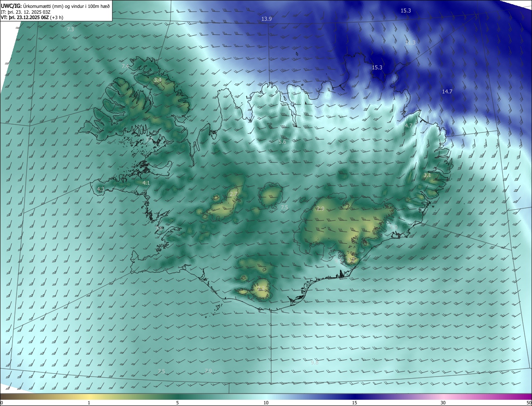Click the 15 tick on the color scale
The height and width of the screenshot is (406, 532).
tap(355, 403)
